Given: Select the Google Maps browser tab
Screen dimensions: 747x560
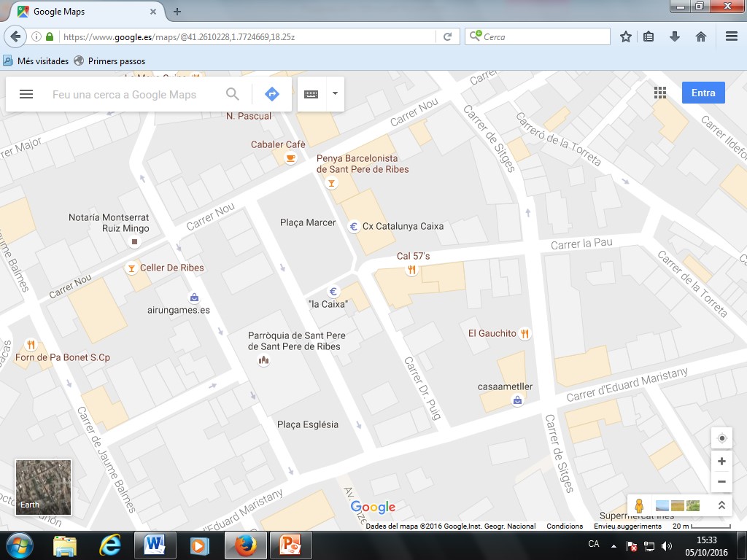Looking at the screenshot, I should coord(86,12).
